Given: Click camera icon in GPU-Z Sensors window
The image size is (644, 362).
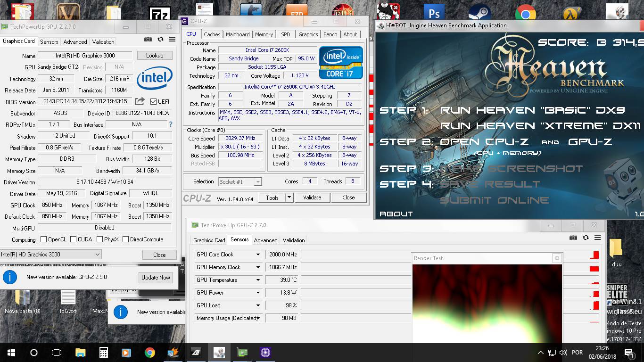Looking at the screenshot, I should click(573, 238).
